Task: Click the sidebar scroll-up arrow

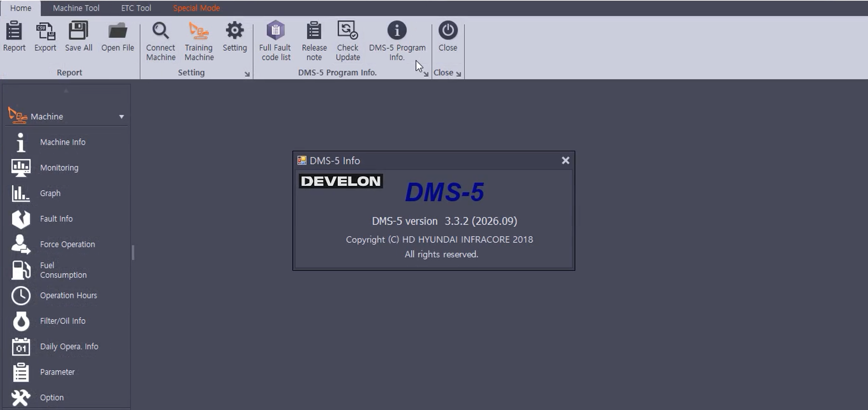Action: (x=66, y=90)
